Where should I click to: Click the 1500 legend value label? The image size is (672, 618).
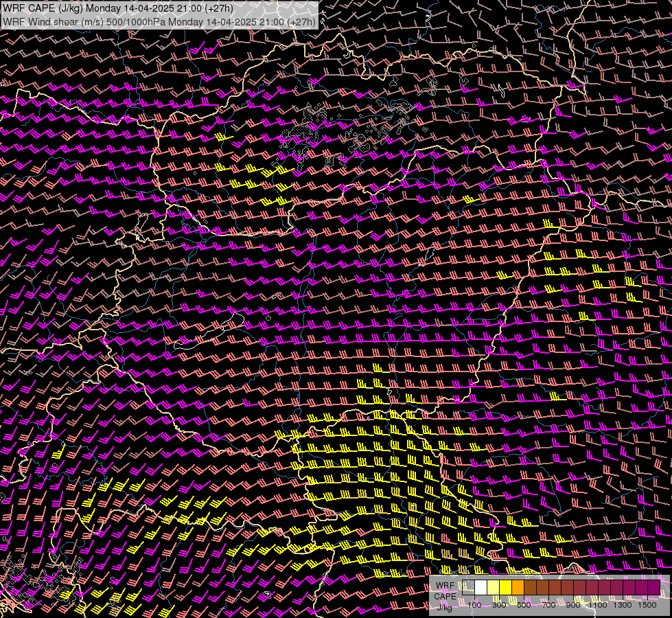(647, 605)
